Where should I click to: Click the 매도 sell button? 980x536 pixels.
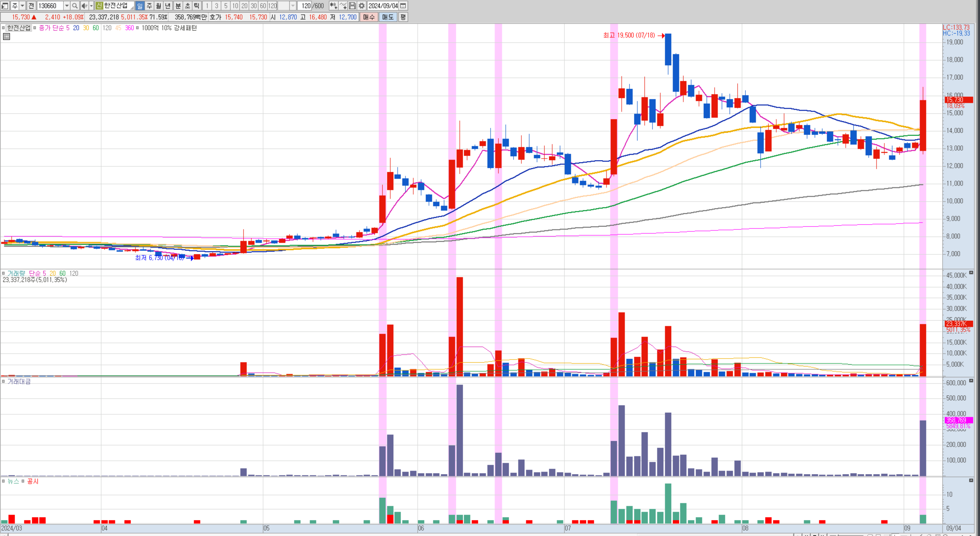point(388,17)
